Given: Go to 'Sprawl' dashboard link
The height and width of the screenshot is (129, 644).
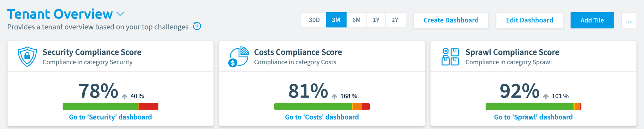Looking at the screenshot, I should (x=533, y=117).
